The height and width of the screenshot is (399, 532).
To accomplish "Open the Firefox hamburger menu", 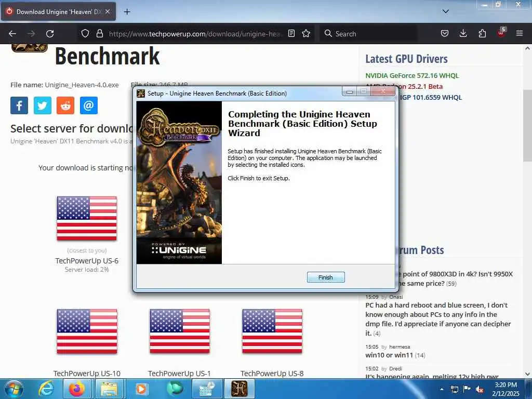I will (x=519, y=33).
